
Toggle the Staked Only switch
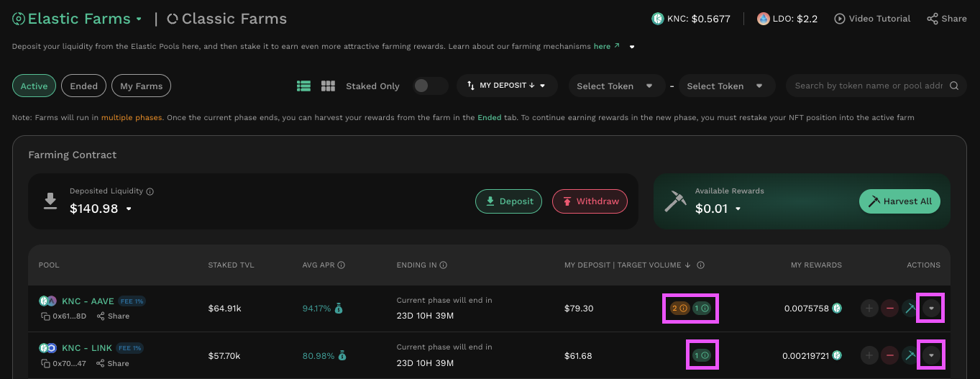click(430, 86)
